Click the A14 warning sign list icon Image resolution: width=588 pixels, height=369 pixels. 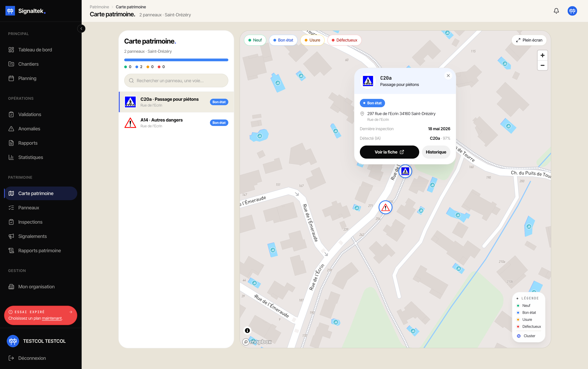point(130,123)
